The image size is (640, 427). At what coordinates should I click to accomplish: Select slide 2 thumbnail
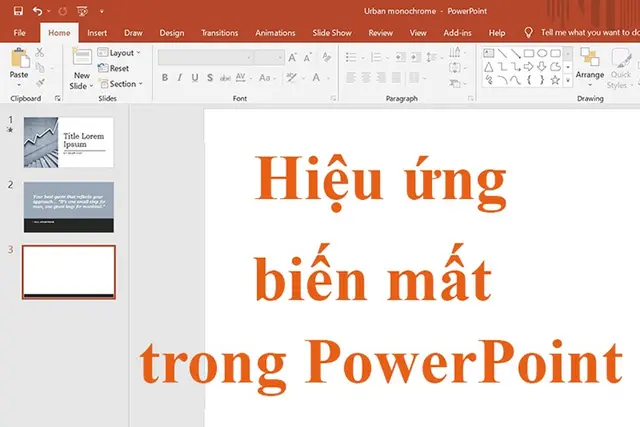pos(69,207)
